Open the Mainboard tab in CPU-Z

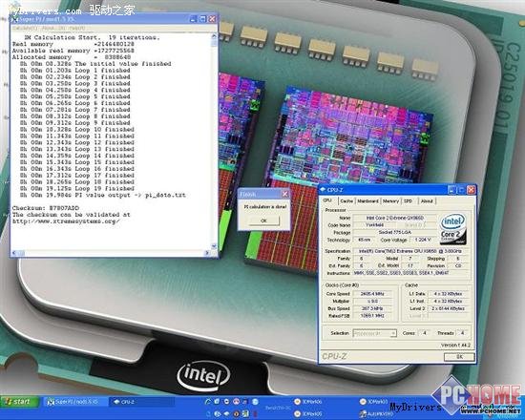(x=367, y=201)
